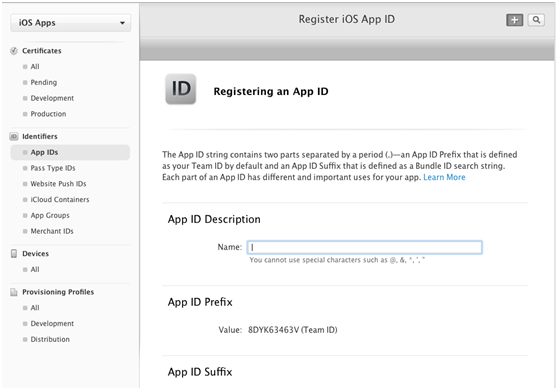
Task: Click the Devices phone icon
Action: (x=14, y=253)
